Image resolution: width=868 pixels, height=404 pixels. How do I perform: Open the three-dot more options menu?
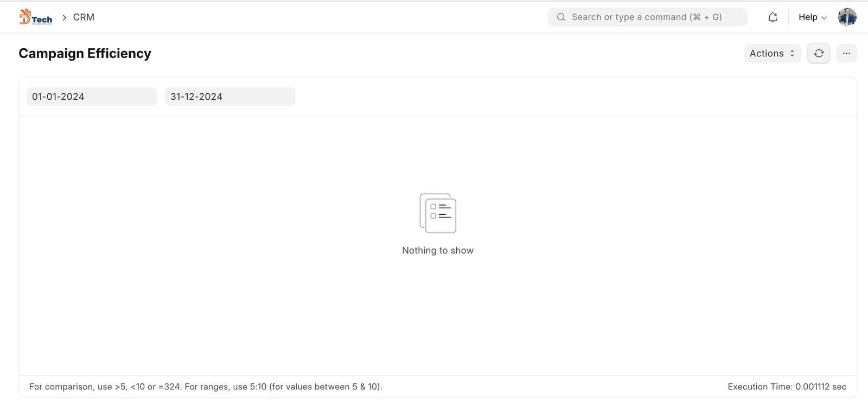pos(846,54)
